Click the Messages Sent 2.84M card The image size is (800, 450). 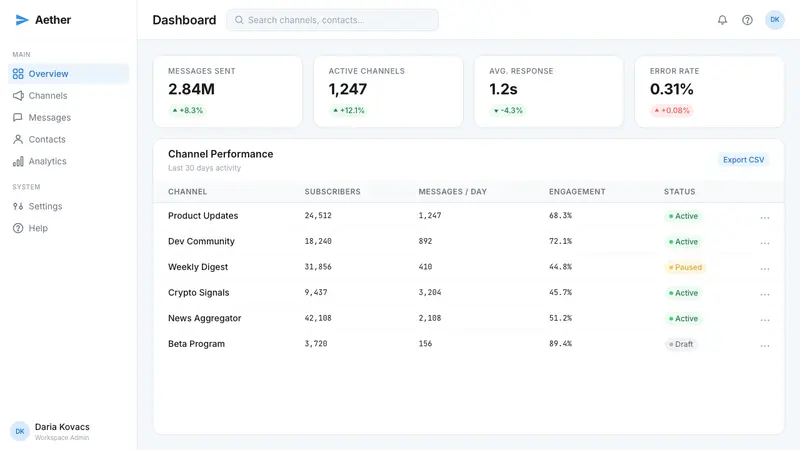coord(228,91)
